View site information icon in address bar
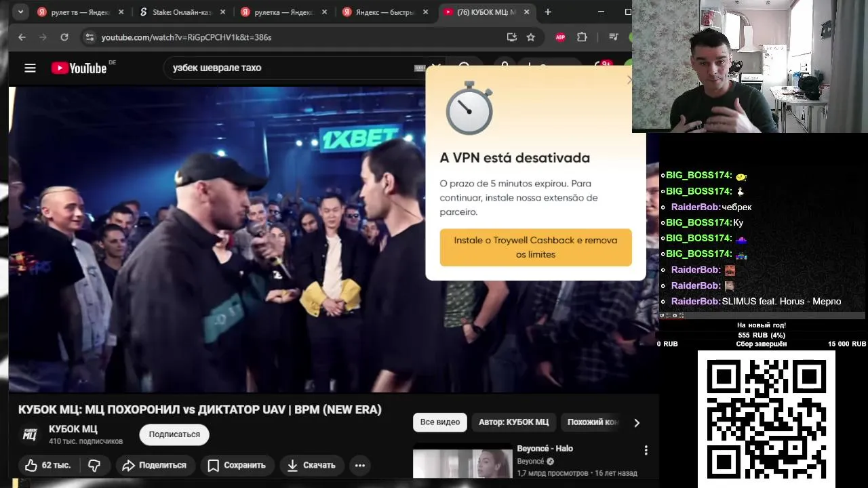 click(90, 37)
